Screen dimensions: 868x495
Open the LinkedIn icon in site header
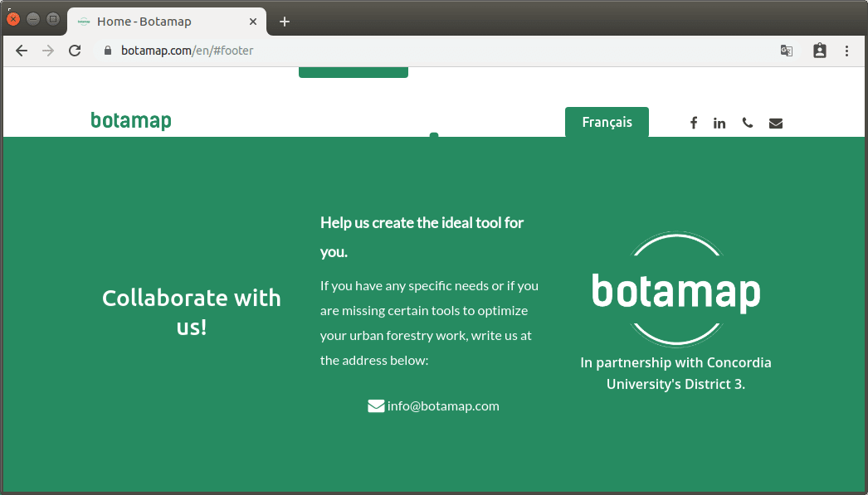719,124
